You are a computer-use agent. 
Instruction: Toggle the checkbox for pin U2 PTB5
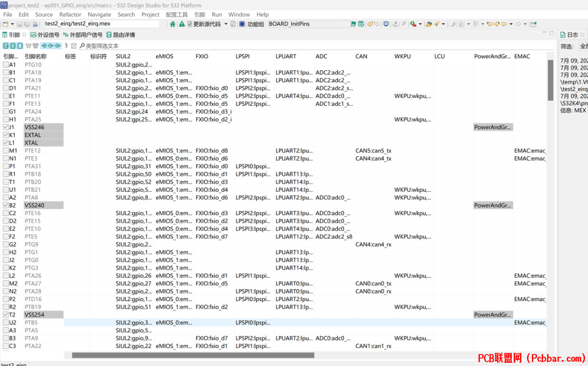point(5,322)
